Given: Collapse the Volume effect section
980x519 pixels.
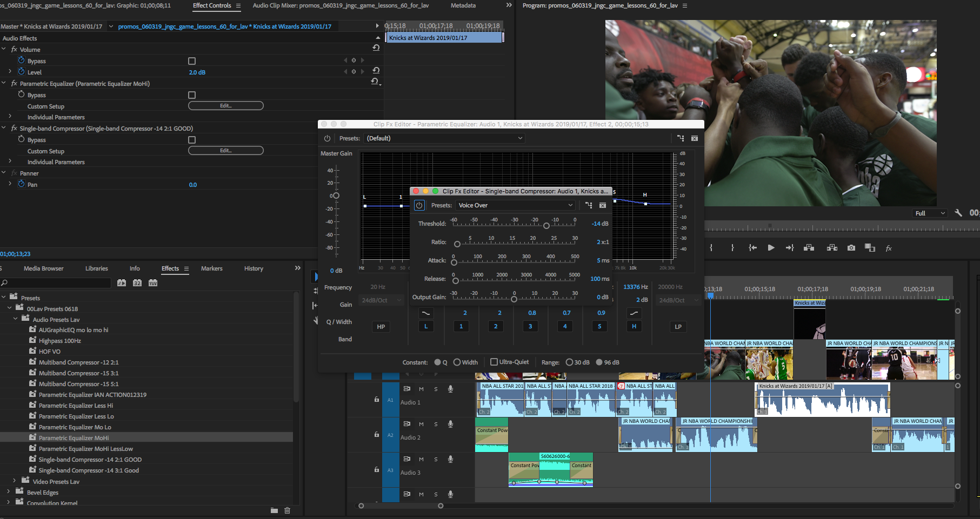Looking at the screenshot, I should [x=4, y=49].
